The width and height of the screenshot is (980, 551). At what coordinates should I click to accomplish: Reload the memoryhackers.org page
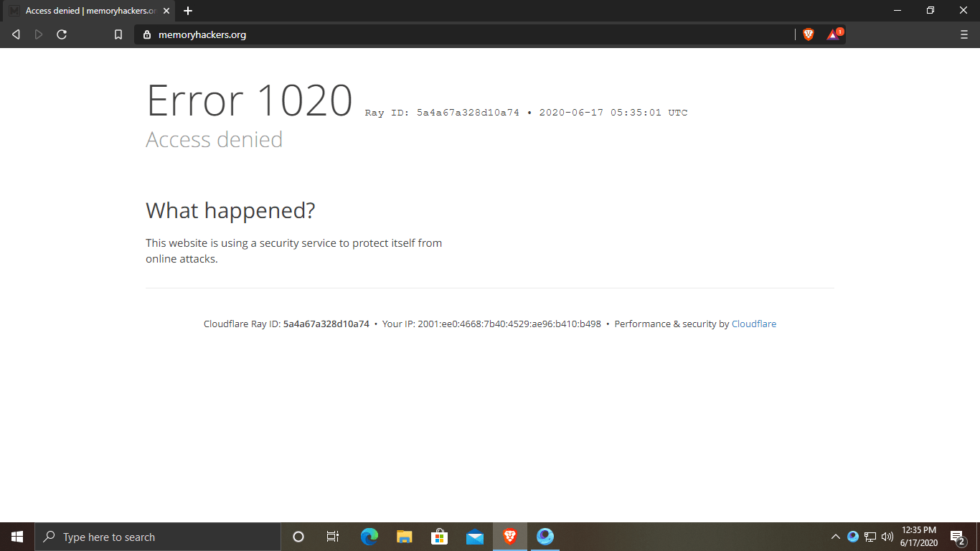[62, 34]
